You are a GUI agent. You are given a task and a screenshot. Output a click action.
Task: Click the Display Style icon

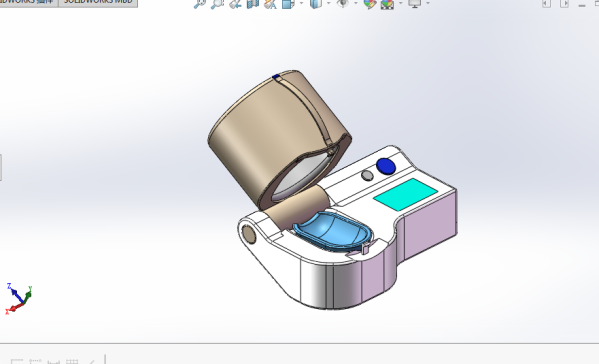click(x=316, y=3)
